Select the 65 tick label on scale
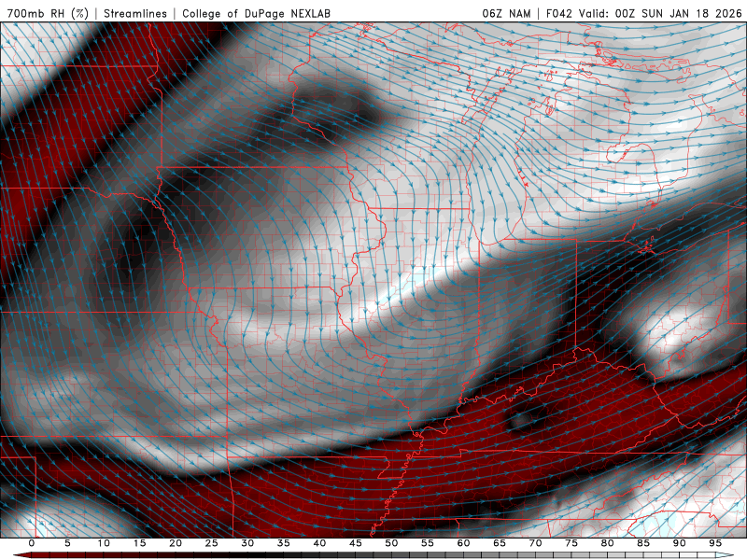The height and width of the screenshot is (560, 747). pos(500,543)
